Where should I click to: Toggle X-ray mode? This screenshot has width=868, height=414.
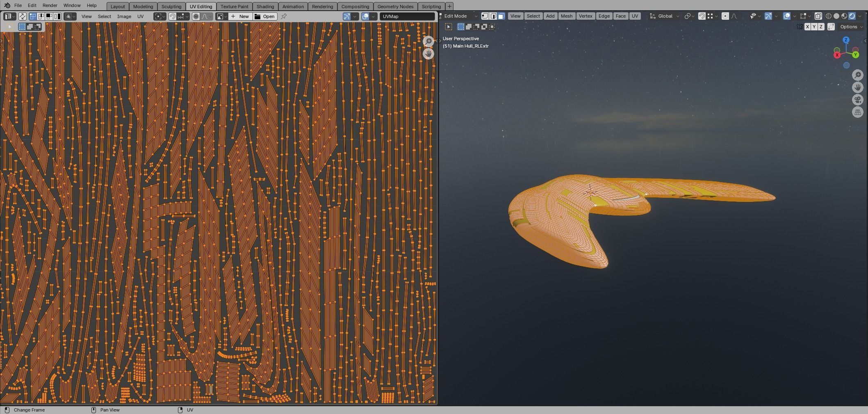point(818,16)
